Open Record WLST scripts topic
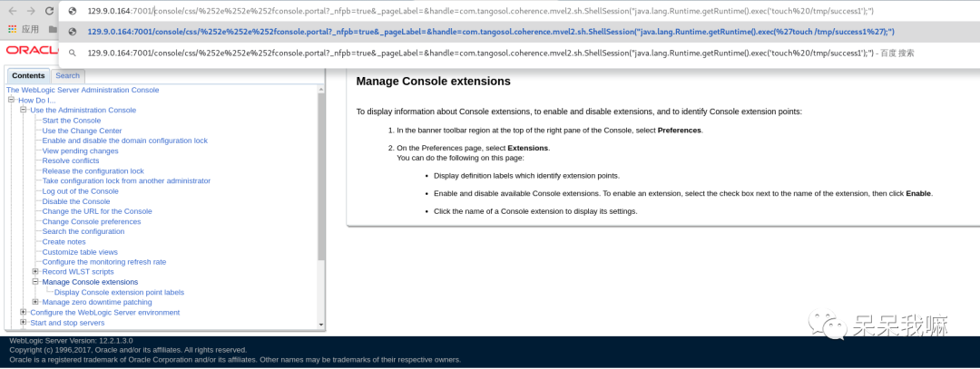This screenshot has height=369, width=980. click(x=78, y=272)
